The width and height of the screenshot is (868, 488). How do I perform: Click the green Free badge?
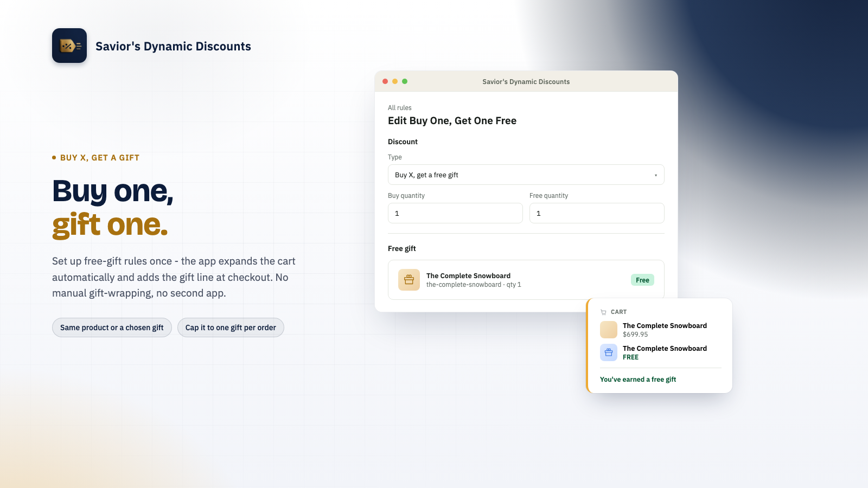tap(642, 280)
